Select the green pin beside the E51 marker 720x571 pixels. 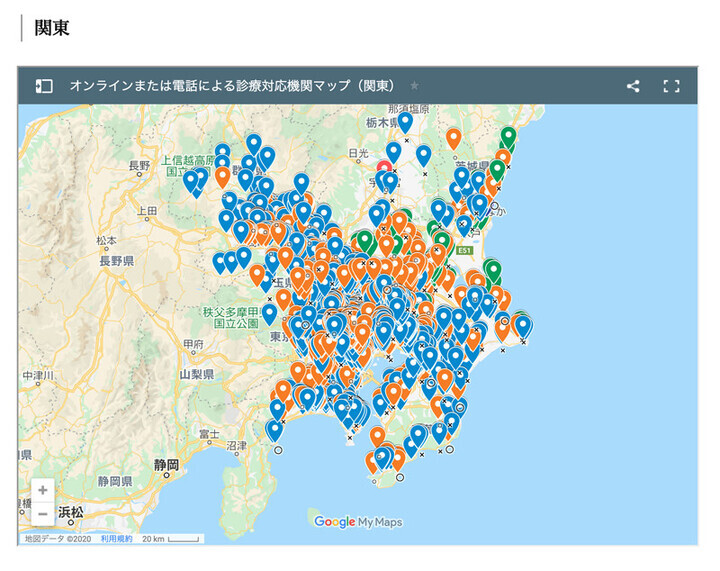pyautogui.click(x=492, y=270)
